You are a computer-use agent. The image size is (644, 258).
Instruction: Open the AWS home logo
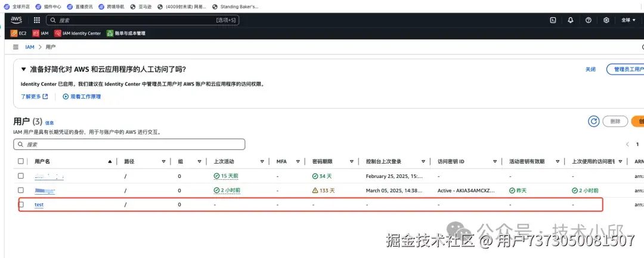[17, 20]
